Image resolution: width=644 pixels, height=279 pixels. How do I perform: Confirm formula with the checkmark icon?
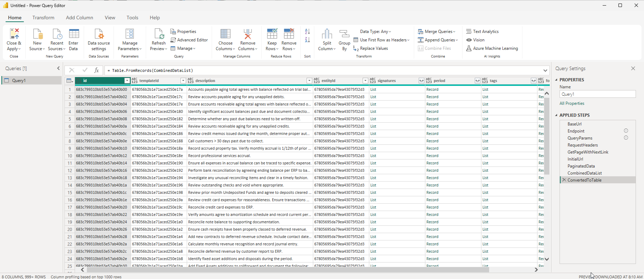(x=85, y=70)
